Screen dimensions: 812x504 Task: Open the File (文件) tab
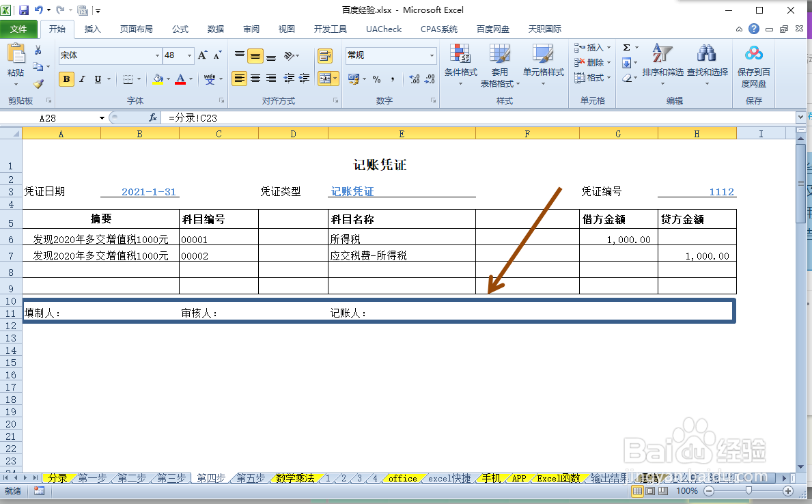pyautogui.click(x=18, y=29)
